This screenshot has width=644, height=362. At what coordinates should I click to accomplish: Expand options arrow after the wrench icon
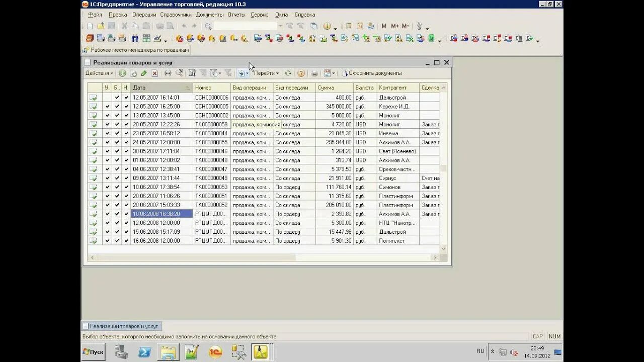428,28
